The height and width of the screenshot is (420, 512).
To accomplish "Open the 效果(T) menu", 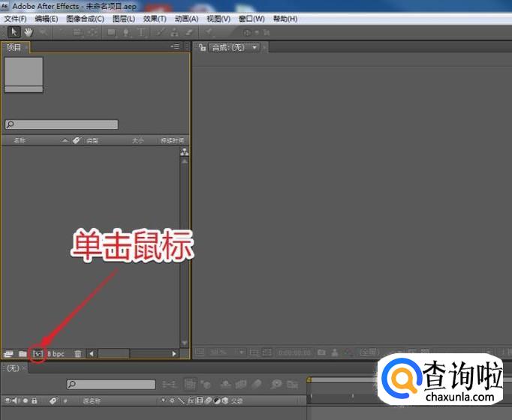I will (x=154, y=19).
